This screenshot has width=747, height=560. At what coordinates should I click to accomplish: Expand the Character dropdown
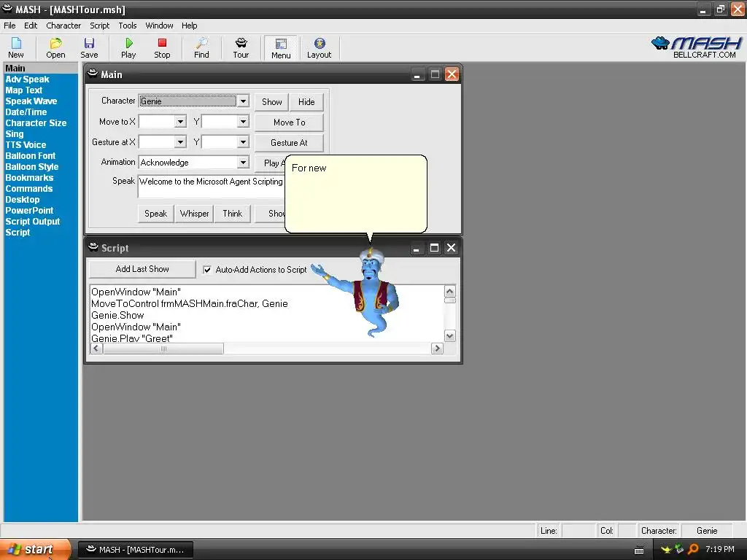(x=243, y=101)
